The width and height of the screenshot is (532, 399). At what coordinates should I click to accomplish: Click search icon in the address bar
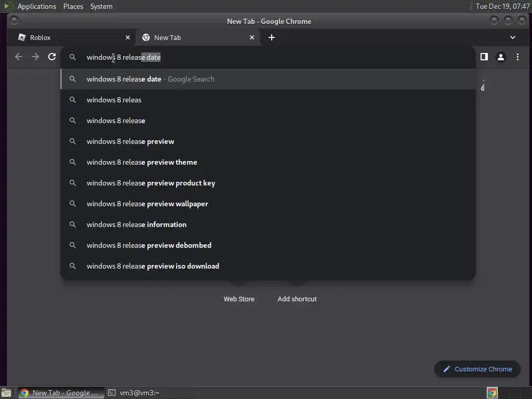73,57
